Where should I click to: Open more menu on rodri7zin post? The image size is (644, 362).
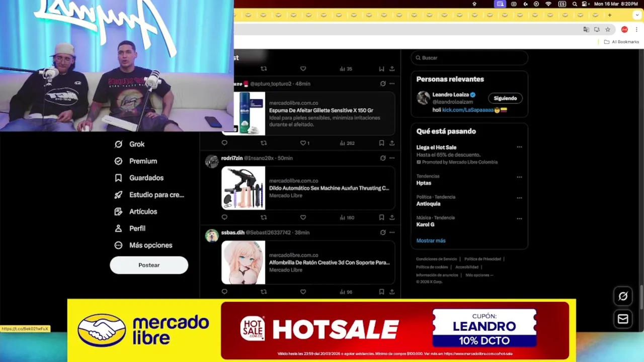[x=392, y=158]
